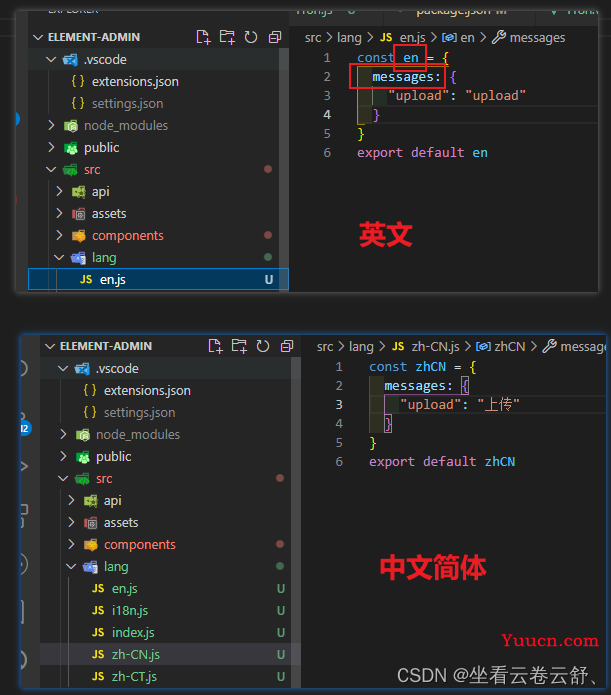Expand public folder in bottom explorer

click(63, 457)
